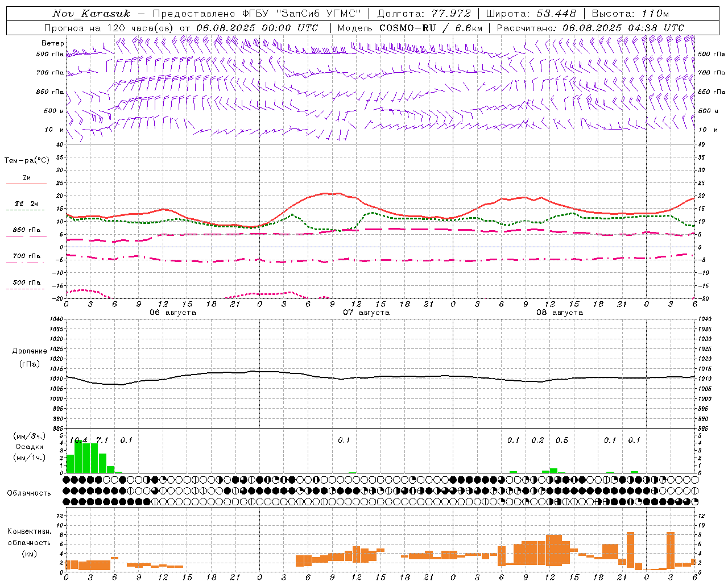Click "Прогноз на 120 часа(ов)" in second header row
This screenshot has height=582, width=728.
(x=109, y=28)
